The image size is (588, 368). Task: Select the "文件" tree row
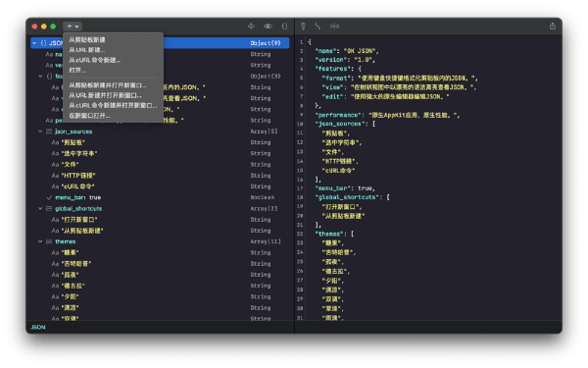[x=160, y=165]
